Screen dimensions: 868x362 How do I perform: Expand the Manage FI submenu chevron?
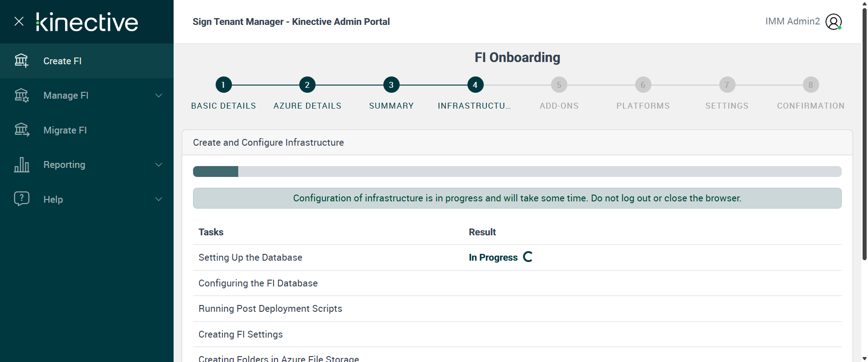click(159, 95)
